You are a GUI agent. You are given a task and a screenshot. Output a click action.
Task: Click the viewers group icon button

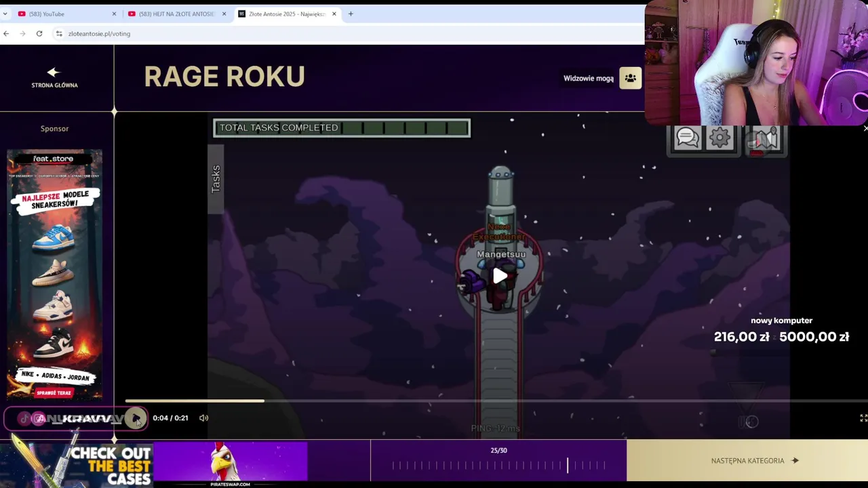pyautogui.click(x=630, y=78)
